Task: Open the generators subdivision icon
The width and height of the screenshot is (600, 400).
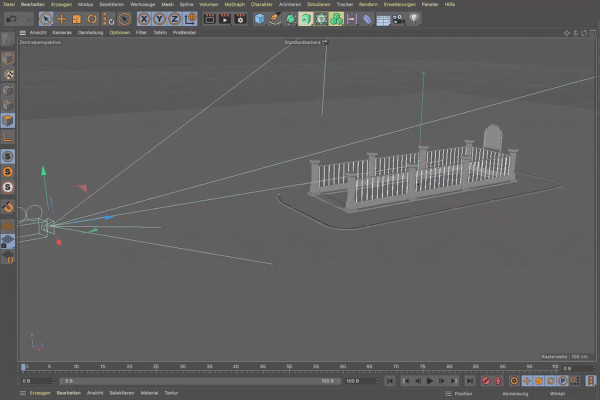Action: tap(290, 19)
